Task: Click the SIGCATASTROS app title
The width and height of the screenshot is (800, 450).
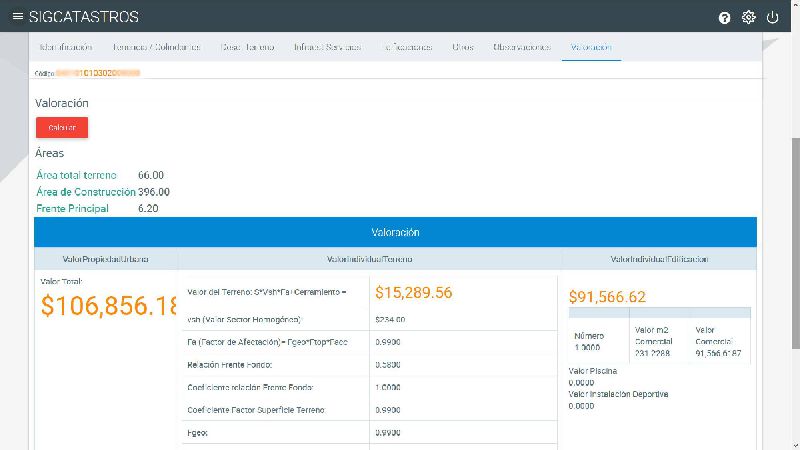Action: point(84,17)
